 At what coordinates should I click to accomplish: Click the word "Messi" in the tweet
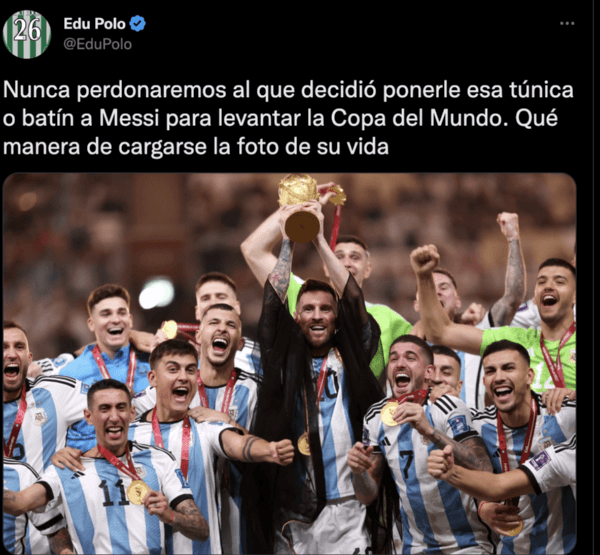point(129,118)
